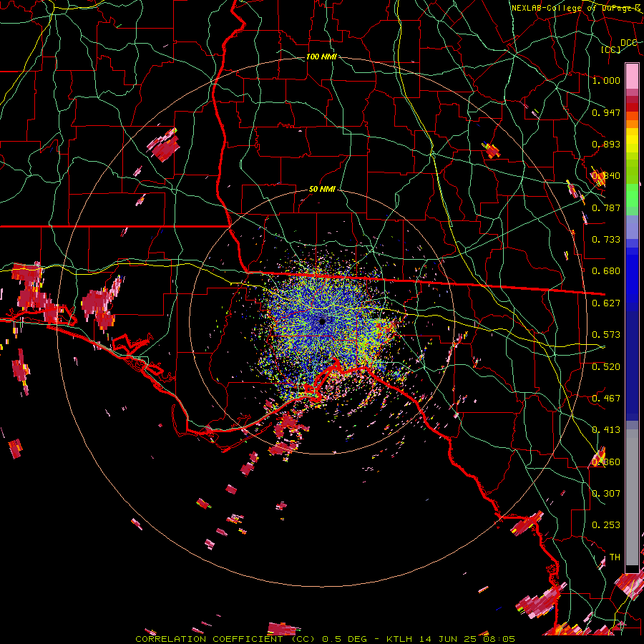The height and width of the screenshot is (644, 644).
Task: Click the 0.413 scale value
Action: click(606, 430)
